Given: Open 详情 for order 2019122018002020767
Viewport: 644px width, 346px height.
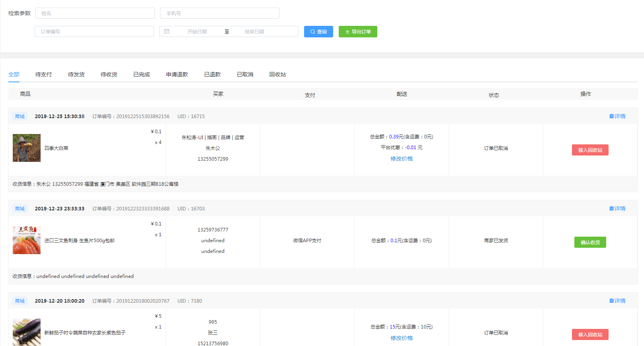Looking at the screenshot, I should point(617,301).
